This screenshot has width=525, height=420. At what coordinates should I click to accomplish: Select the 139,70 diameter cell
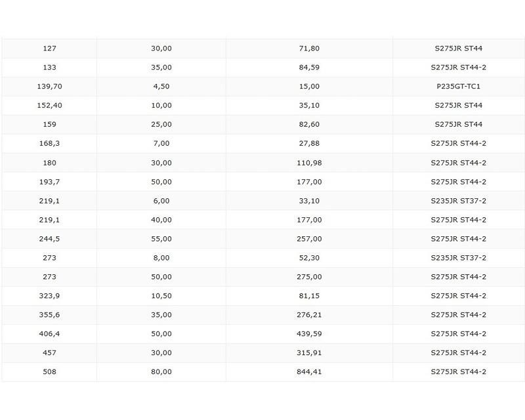point(49,87)
